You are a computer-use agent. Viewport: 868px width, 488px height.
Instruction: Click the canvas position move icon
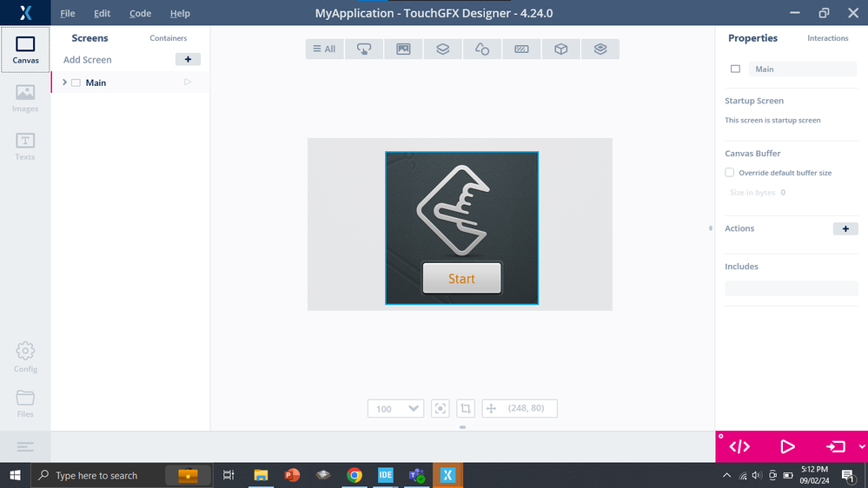(491, 408)
